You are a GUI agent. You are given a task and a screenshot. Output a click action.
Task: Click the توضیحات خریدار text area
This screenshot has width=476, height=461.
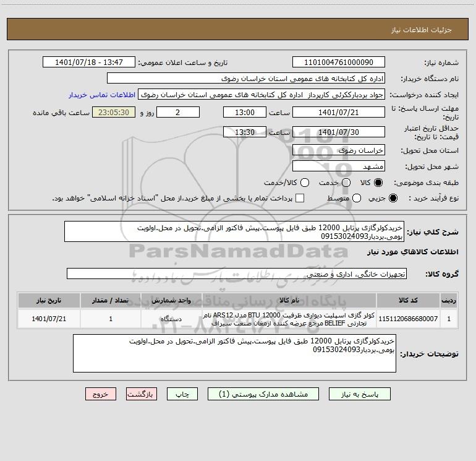234,353
